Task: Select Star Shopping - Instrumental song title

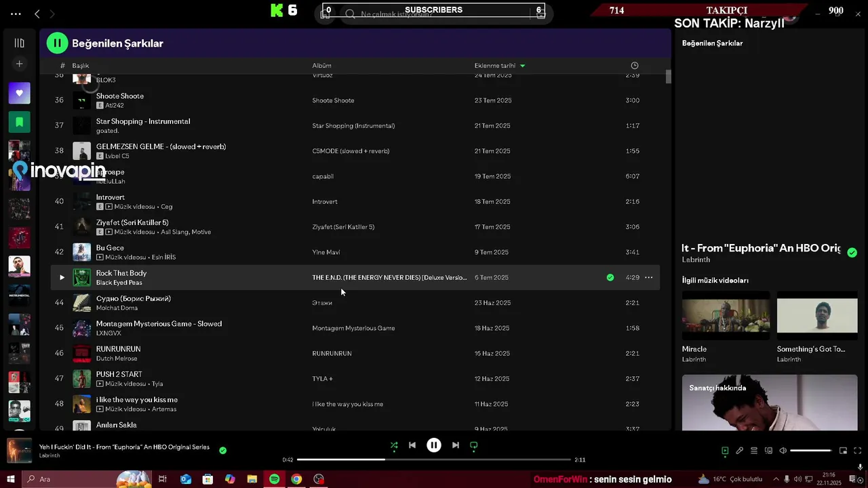Action: pos(143,121)
